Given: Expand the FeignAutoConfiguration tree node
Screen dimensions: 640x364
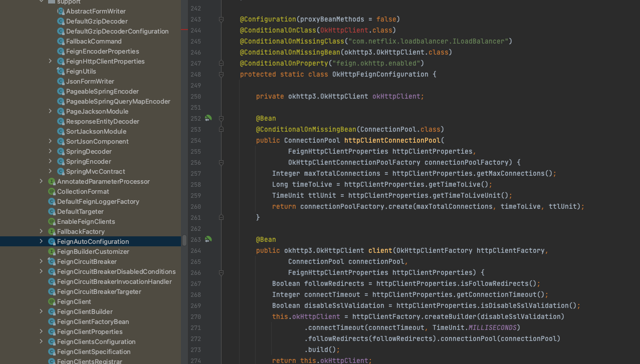Looking at the screenshot, I should coord(41,241).
